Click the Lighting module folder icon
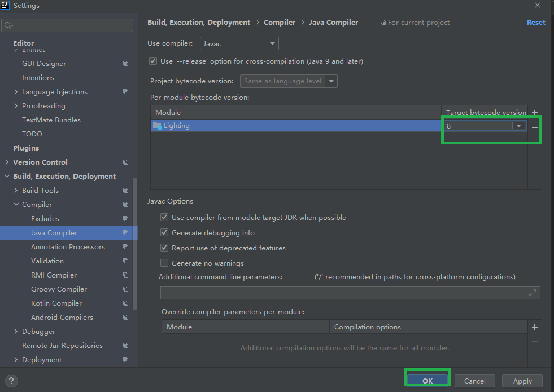Screen dimensions: 554x392 (x=157, y=126)
